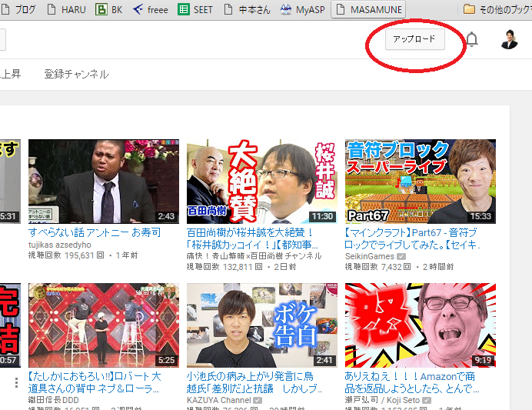Visit the tujikas azsedyho channel
The width and height of the screenshot is (532, 410).
pyautogui.click(x=60, y=245)
